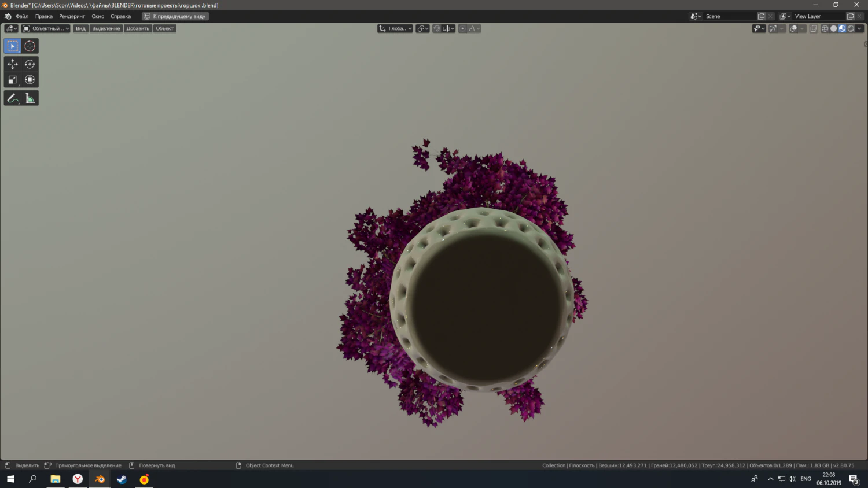The width and height of the screenshot is (868, 488).
Task: Toggle snapping with the magnet icon
Action: [x=436, y=28]
